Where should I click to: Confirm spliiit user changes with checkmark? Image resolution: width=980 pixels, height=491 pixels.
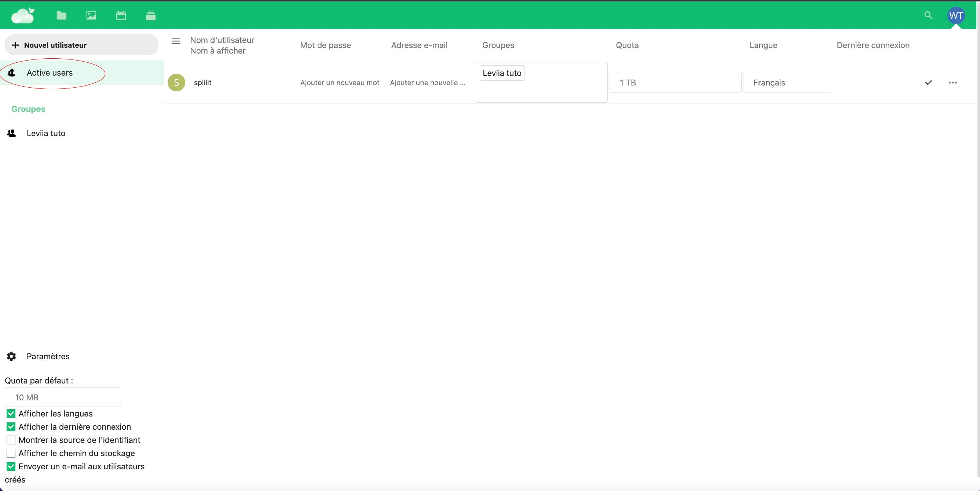[928, 82]
